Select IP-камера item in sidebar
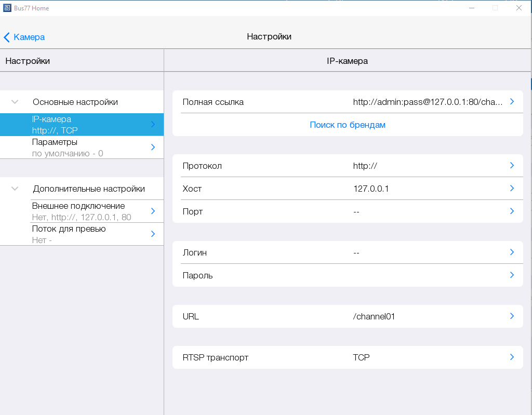 pos(82,125)
